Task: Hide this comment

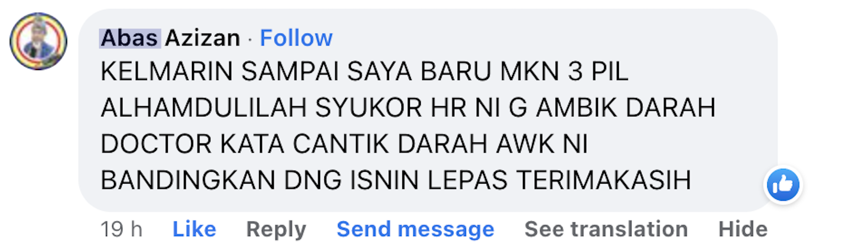Action: pos(743,229)
